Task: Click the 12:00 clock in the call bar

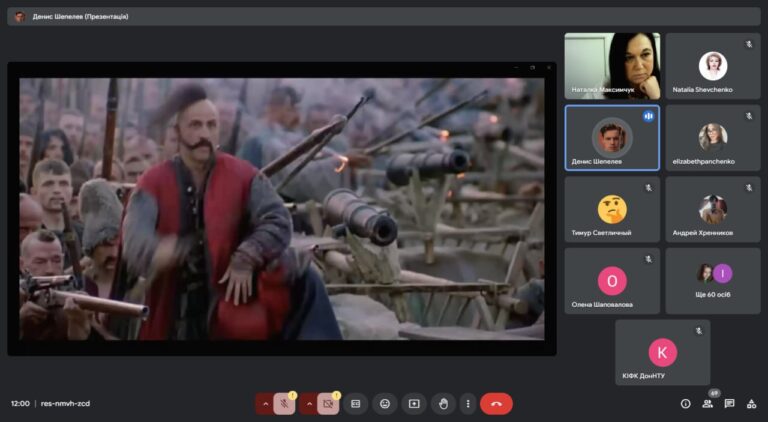Action: tap(20, 404)
